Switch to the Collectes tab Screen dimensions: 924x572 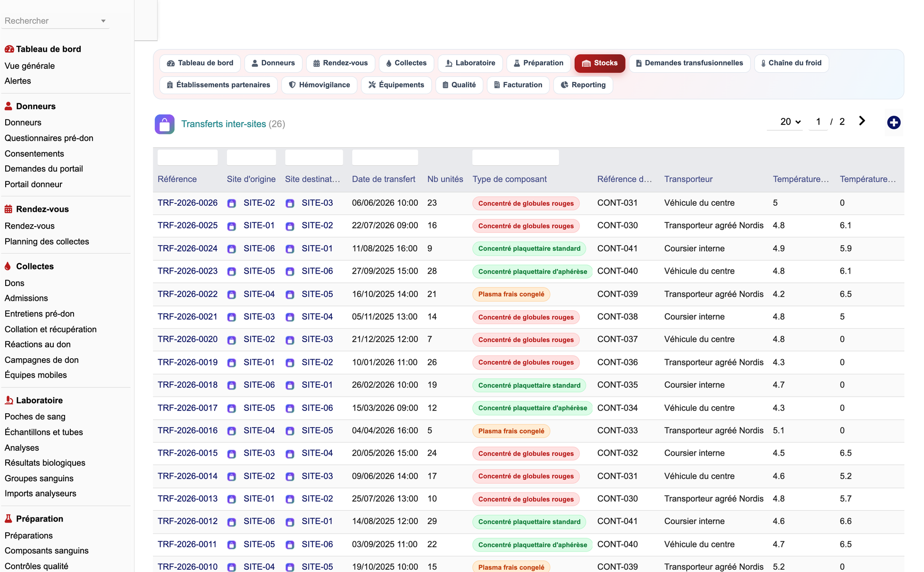pos(406,63)
